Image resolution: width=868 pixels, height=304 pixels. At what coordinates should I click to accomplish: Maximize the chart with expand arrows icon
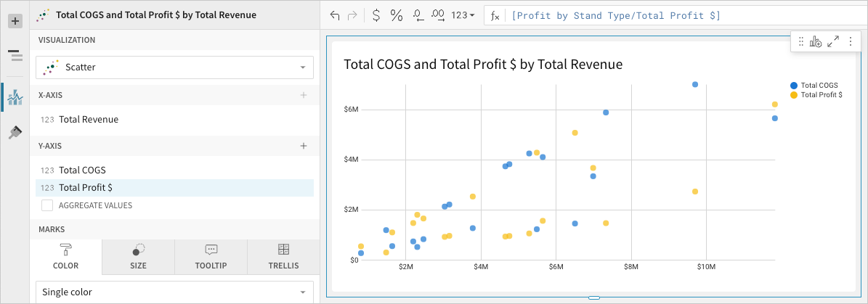(x=833, y=42)
